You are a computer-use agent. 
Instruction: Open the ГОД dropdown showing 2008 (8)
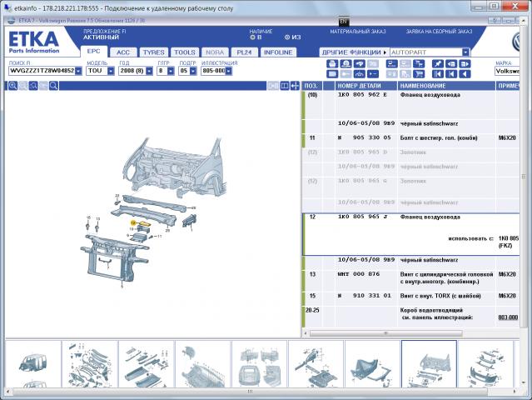pyautogui.click(x=149, y=71)
